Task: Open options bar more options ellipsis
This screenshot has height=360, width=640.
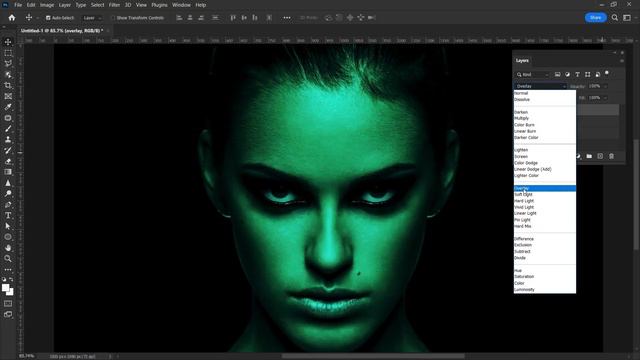Action: click(287, 18)
